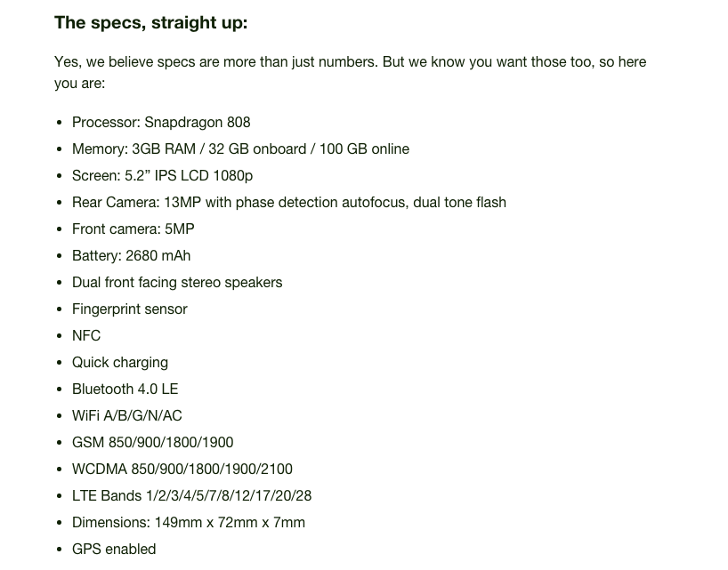Click the Rear Camera 13MP list item
This screenshot has width=728, height=570.
pyautogui.click(x=288, y=203)
